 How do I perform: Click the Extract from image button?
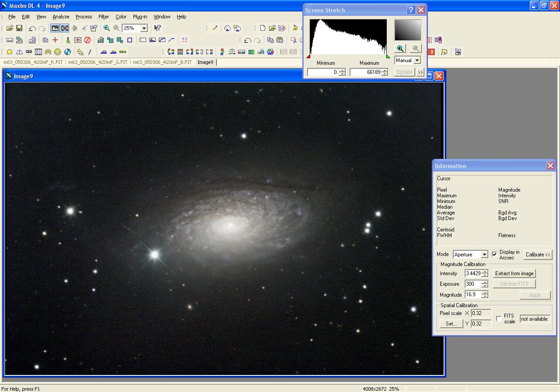[514, 273]
